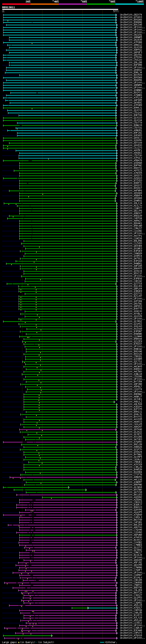Pick subject UniRef100_A9FZA5

click(x=131, y=266)
